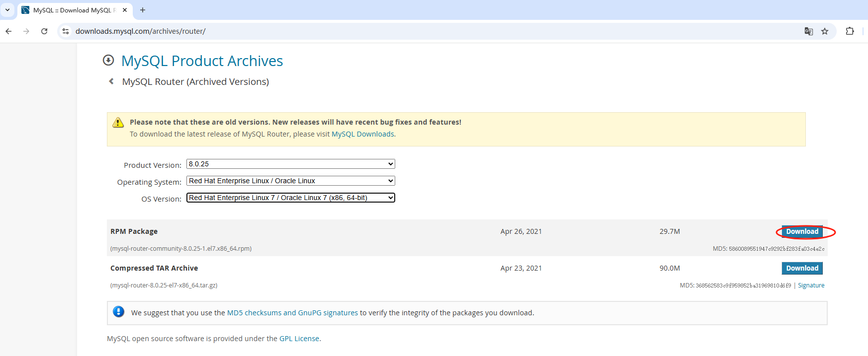This screenshot has height=356, width=868.
Task: Close the MySQL Download tab
Action: (125, 10)
